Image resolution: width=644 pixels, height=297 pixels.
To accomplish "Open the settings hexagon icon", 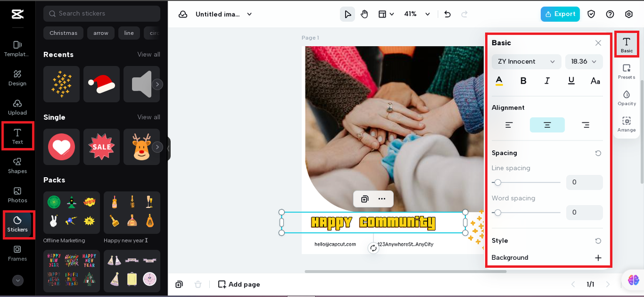I will tap(628, 14).
